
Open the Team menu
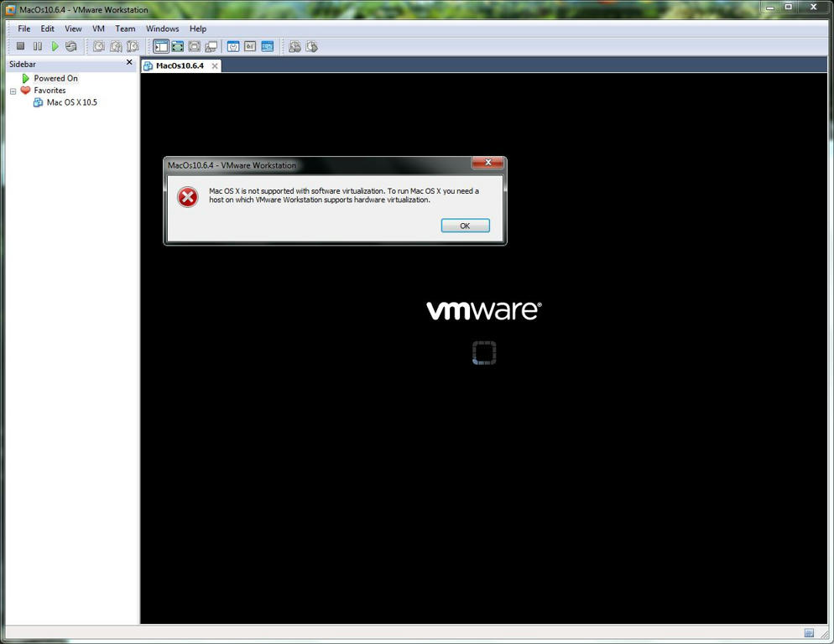125,29
